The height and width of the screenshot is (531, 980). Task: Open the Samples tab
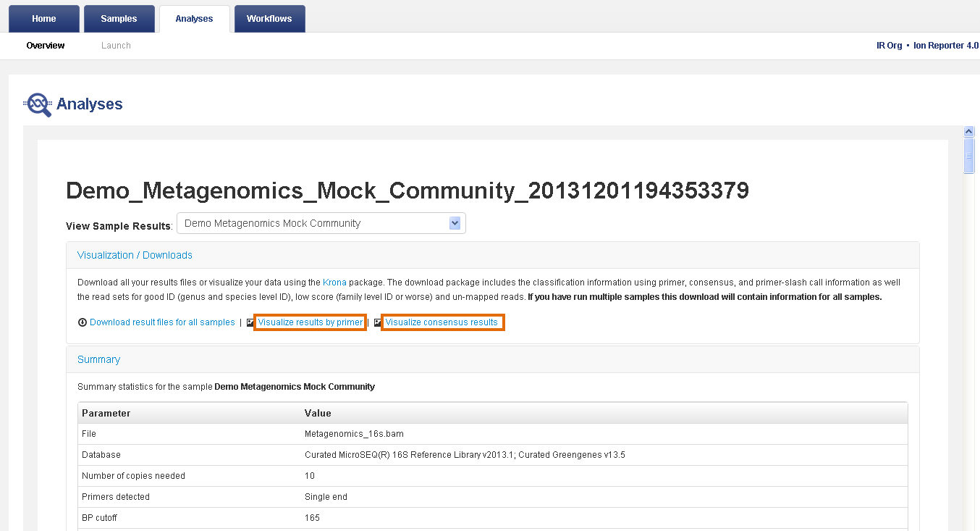[x=119, y=19]
